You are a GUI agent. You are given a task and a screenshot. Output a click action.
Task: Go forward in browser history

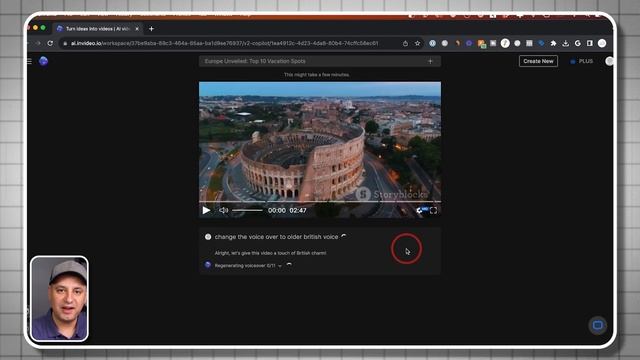pos(38,43)
